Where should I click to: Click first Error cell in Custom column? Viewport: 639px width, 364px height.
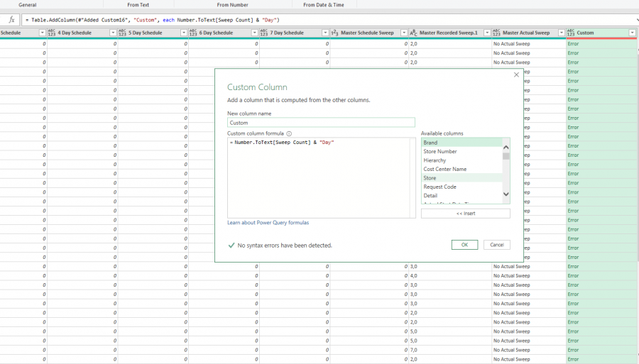coord(601,43)
